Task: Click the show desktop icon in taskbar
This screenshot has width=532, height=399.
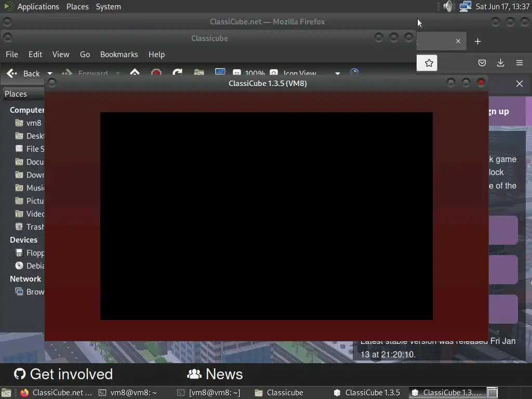Action: [6, 393]
